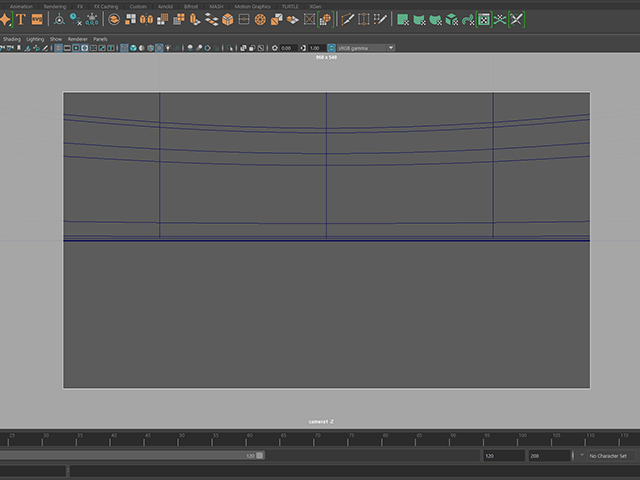Click the gamma value field 1.00
Screen dimensions: 640x480
click(316, 48)
